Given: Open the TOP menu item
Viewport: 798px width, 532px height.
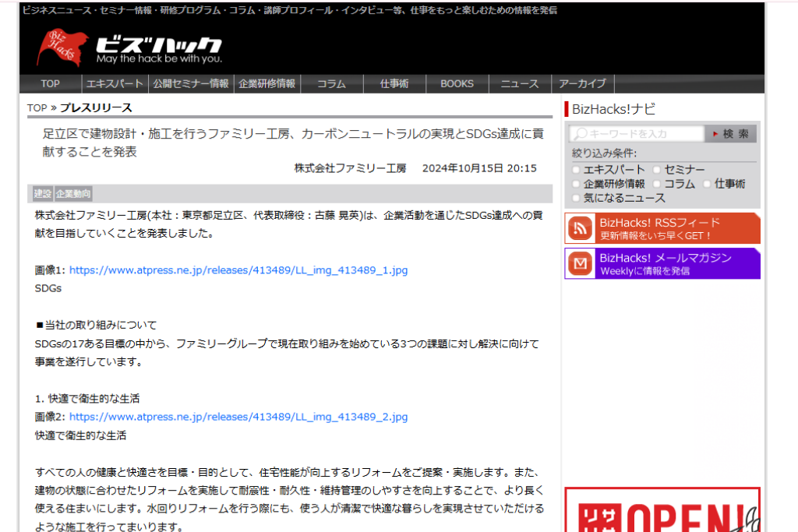Looking at the screenshot, I should (51, 84).
